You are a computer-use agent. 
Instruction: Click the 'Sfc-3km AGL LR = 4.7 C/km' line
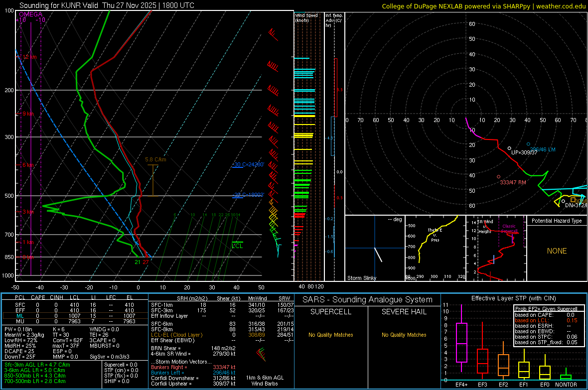[x=37, y=365]
